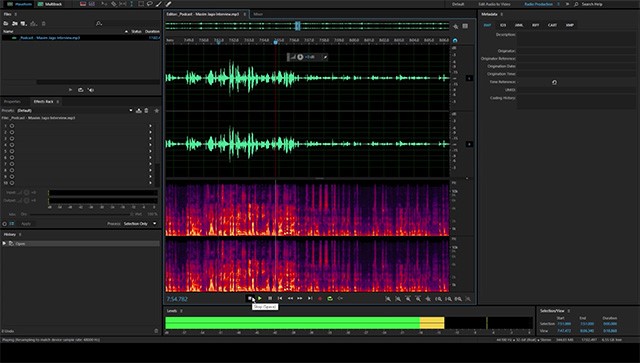Expand the effect slot 3 arrow menu

point(150,138)
